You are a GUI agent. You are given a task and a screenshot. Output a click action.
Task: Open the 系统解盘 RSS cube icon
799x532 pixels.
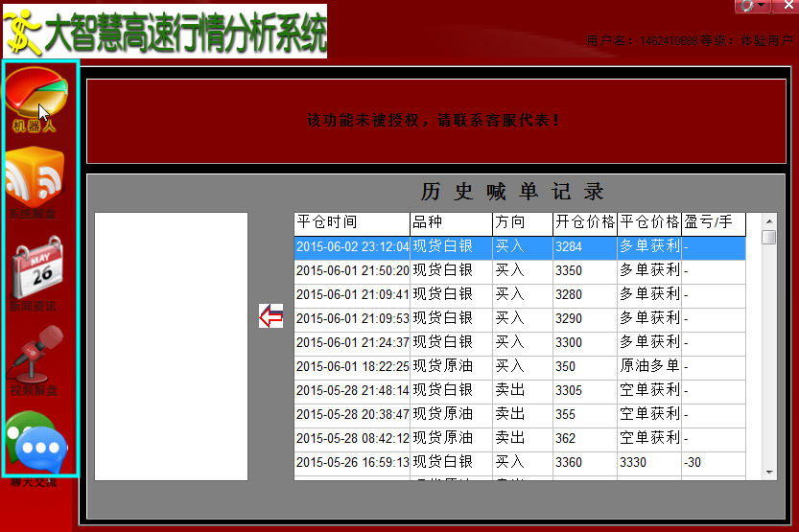click(x=35, y=182)
